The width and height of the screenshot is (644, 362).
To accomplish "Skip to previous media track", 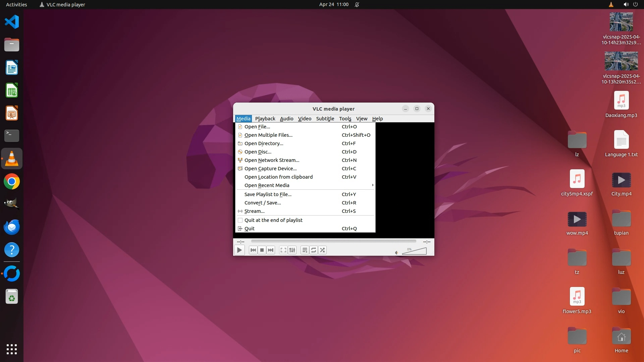I will [253, 250].
